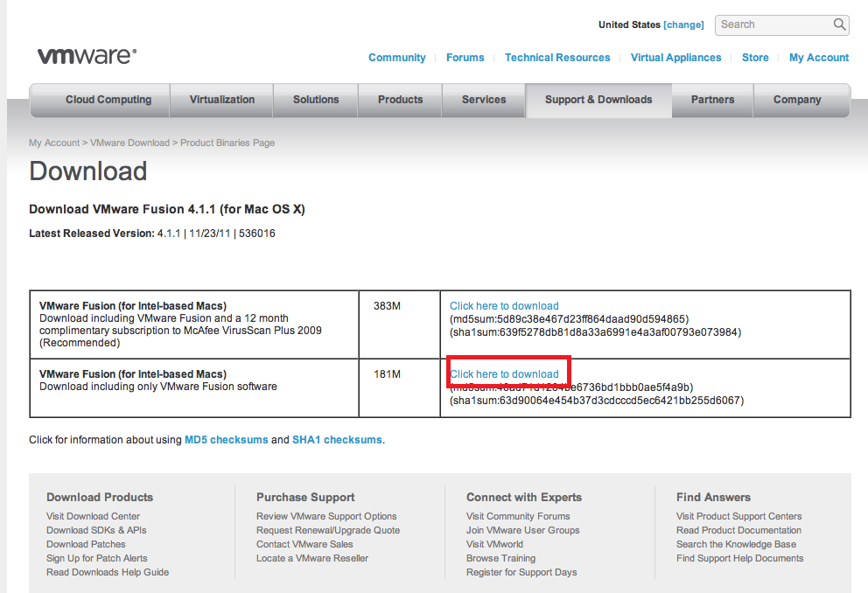The image size is (868, 593).
Task: Open Find Support Help Documents
Action: tap(739, 558)
